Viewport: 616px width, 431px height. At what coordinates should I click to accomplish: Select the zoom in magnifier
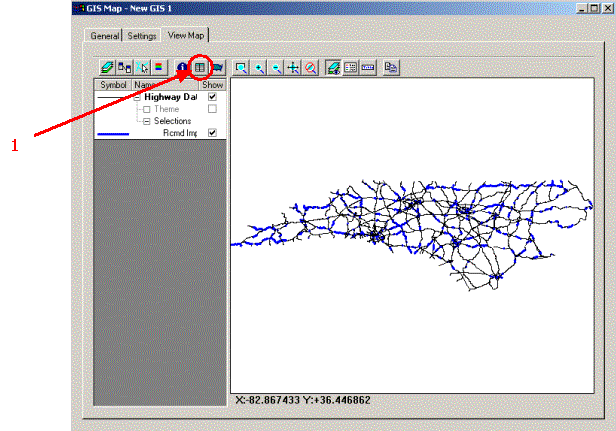[259, 68]
